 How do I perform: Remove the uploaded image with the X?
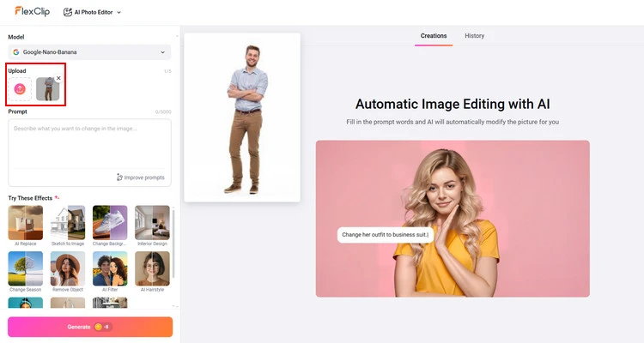[58, 78]
